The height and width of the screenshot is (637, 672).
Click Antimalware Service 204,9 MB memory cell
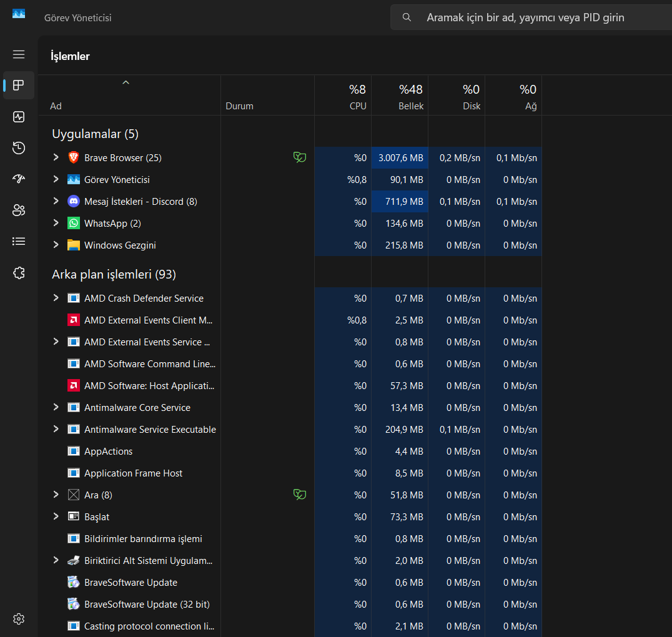point(400,429)
